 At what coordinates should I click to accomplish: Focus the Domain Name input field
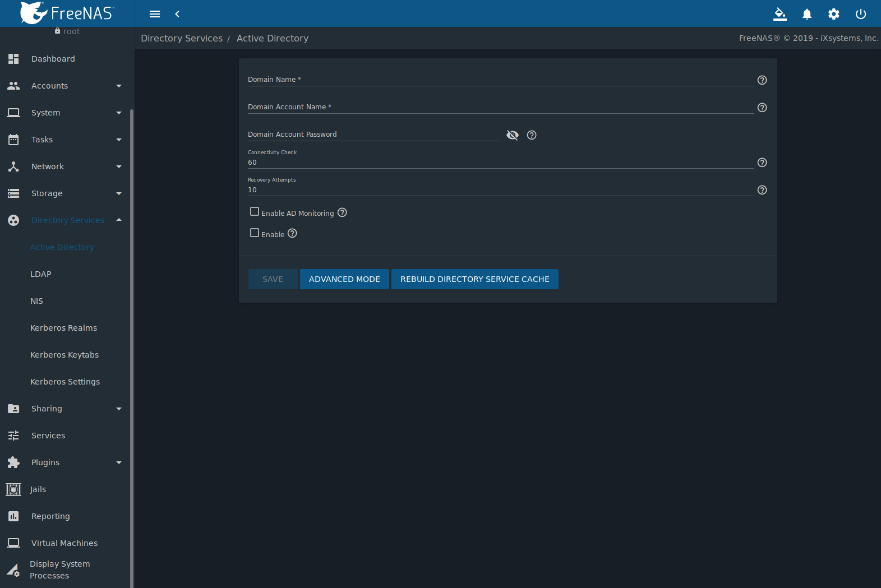(501, 80)
